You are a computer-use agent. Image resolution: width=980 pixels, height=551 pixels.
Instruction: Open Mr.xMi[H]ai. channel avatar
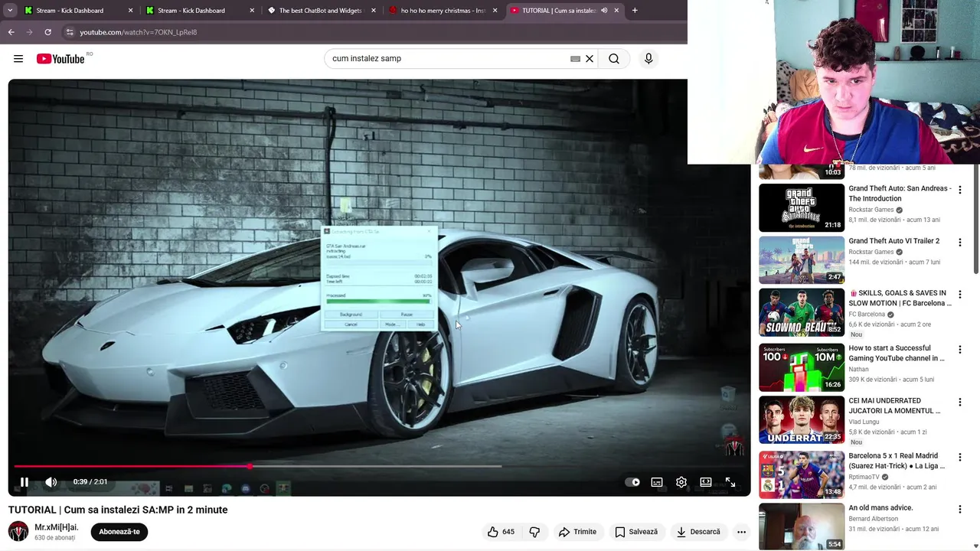[x=18, y=531]
